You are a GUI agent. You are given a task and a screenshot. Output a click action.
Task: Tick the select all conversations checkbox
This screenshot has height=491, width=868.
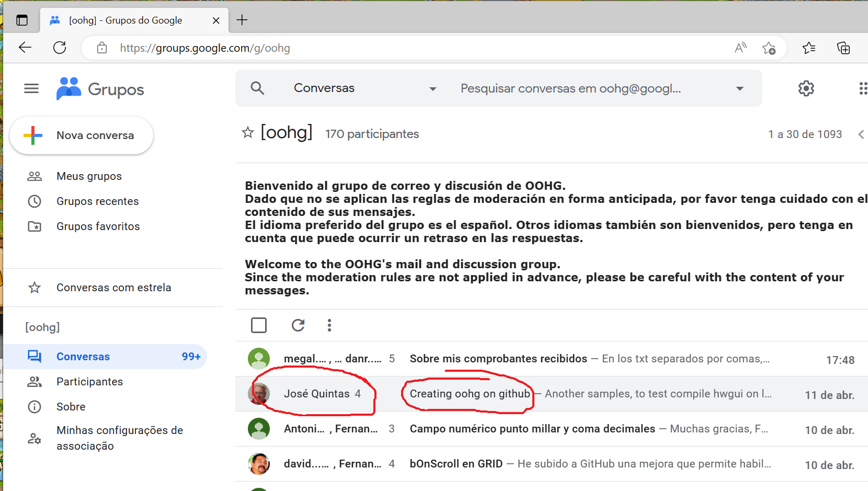coord(259,325)
